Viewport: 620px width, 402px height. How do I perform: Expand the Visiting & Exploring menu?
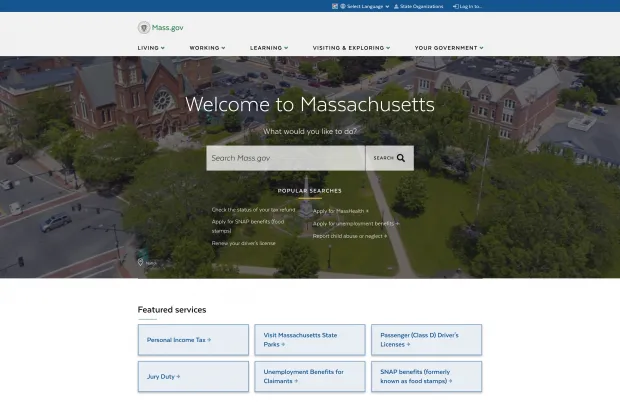point(351,48)
